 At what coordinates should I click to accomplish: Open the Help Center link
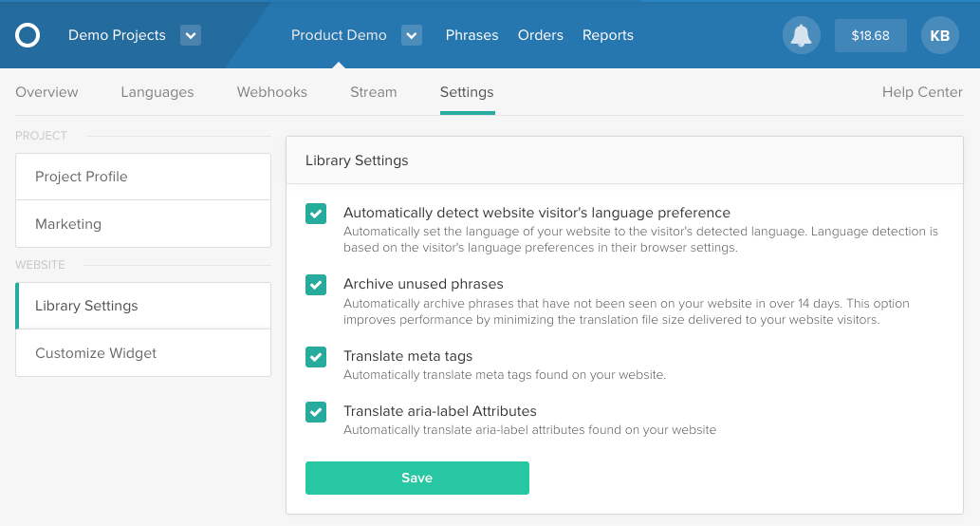(x=922, y=92)
